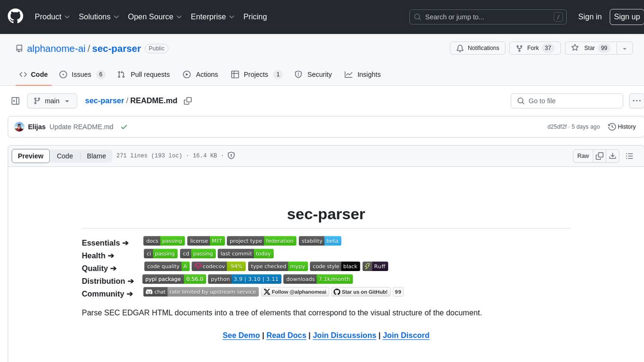The width and height of the screenshot is (644, 362).
Task: Click the downloads 7.1k/month badge
Action: [x=318, y=279]
